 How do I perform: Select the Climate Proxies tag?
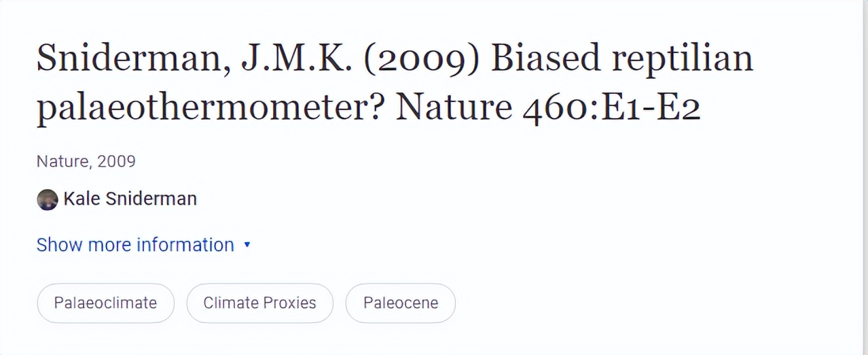pos(259,303)
